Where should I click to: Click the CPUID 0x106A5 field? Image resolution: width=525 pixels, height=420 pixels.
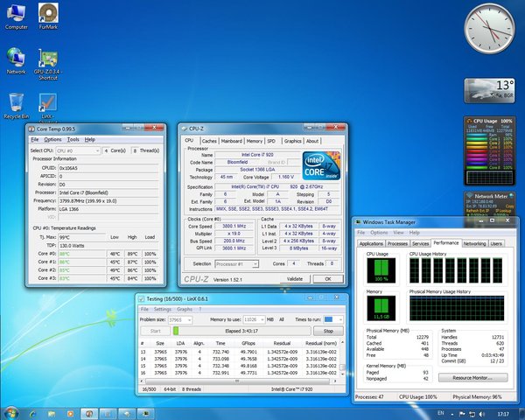coord(108,168)
